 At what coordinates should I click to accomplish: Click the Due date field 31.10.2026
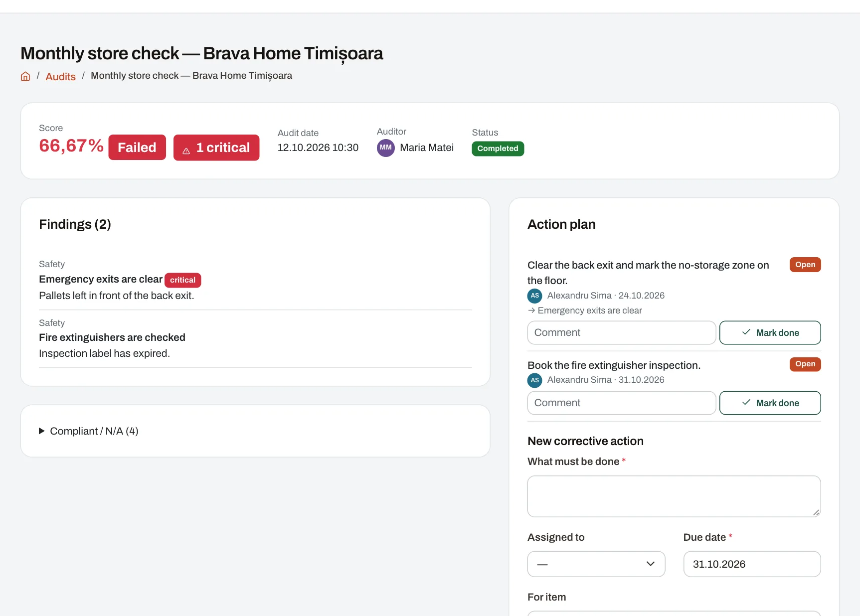coord(752,564)
